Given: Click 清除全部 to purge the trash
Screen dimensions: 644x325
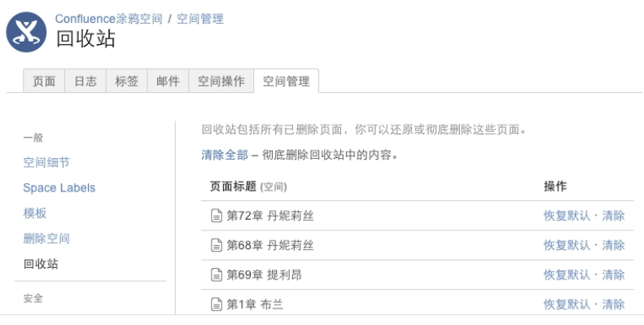Looking at the screenshot, I should tap(225, 155).
